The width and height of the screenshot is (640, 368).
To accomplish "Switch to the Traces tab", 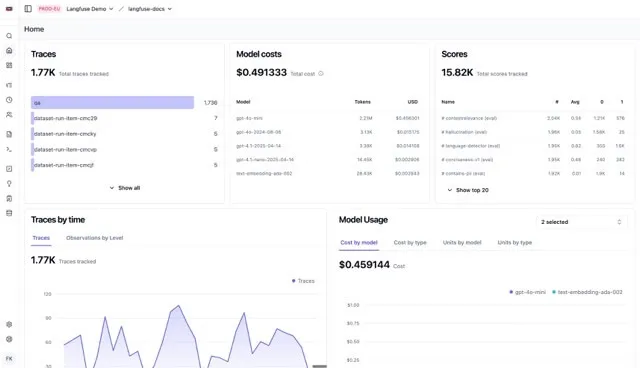I will pyautogui.click(x=41, y=238).
